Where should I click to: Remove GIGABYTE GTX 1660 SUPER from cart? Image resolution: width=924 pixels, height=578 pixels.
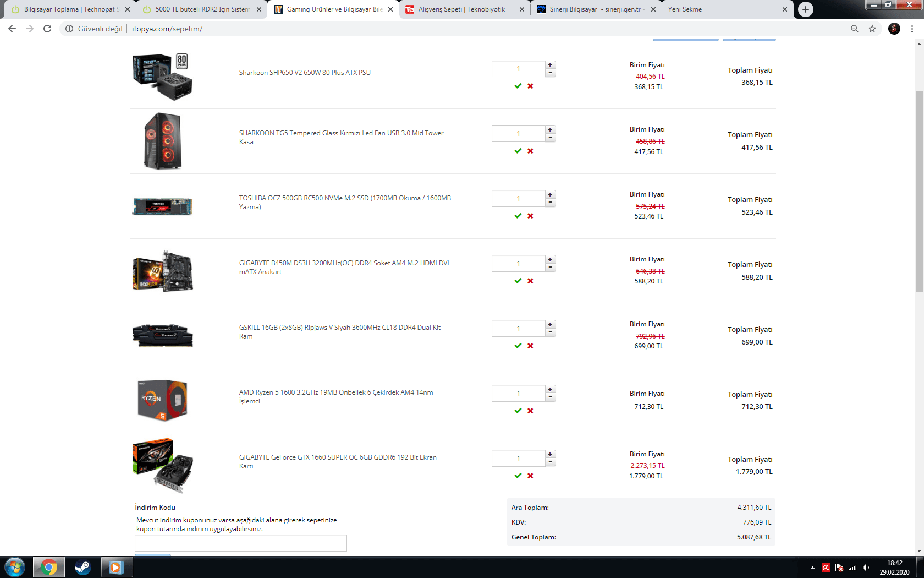coord(530,476)
